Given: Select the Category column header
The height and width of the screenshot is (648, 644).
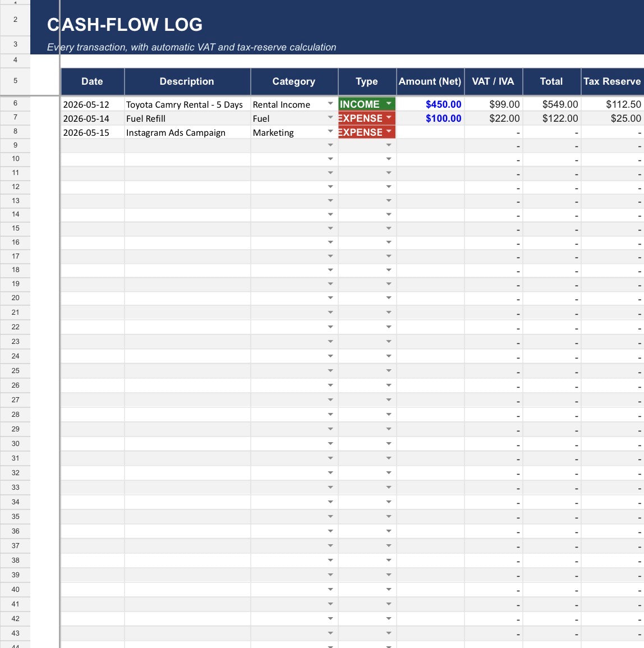Looking at the screenshot, I should pyautogui.click(x=295, y=81).
